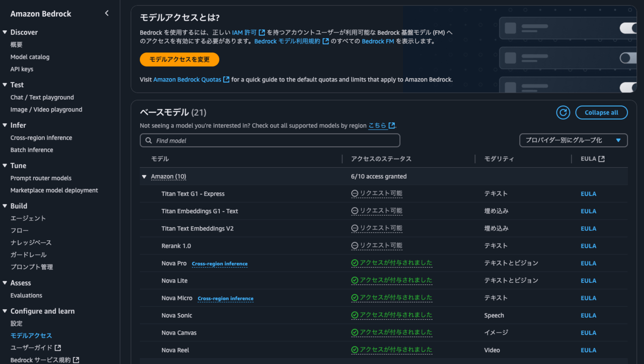Collapse the Amazon (10) provider group
The height and width of the screenshot is (364, 644).
point(144,177)
